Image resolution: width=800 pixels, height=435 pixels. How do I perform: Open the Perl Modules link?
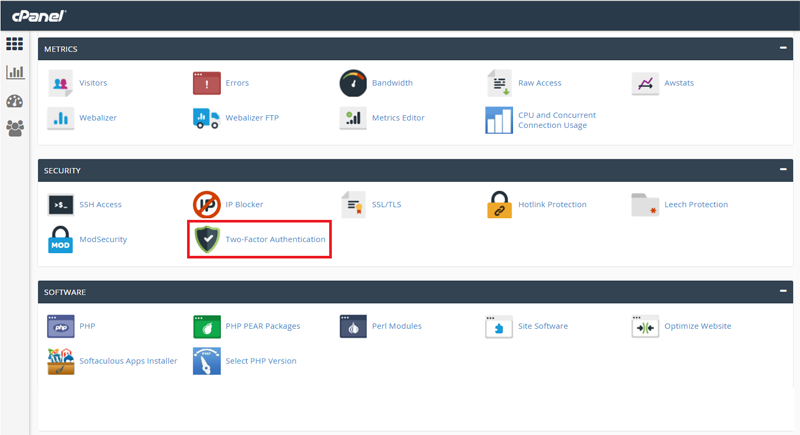coord(396,326)
